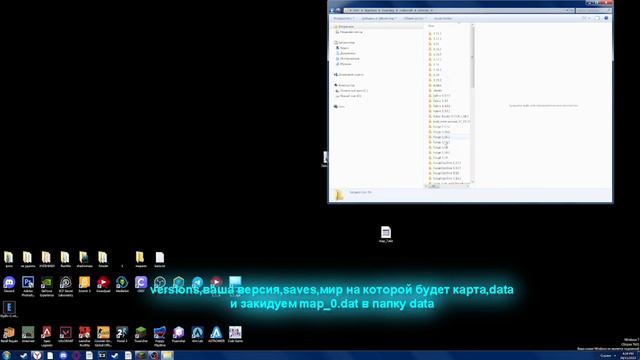Launch Adobe Photoshop from the desktop
The width and height of the screenshot is (640, 360).
[28, 286]
